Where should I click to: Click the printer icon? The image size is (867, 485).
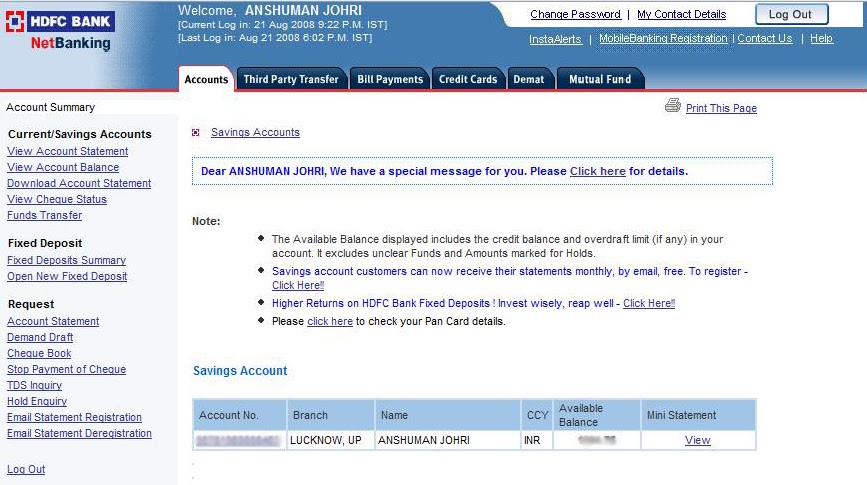[x=672, y=106]
